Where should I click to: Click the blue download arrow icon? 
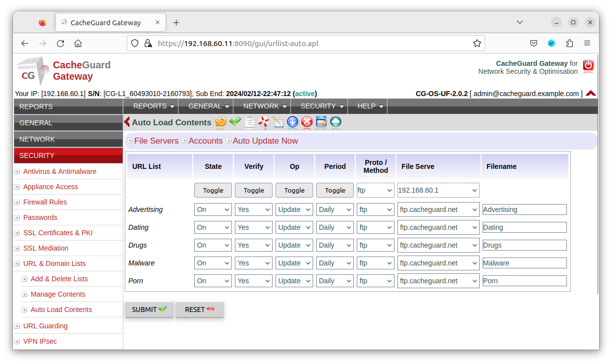click(x=292, y=122)
